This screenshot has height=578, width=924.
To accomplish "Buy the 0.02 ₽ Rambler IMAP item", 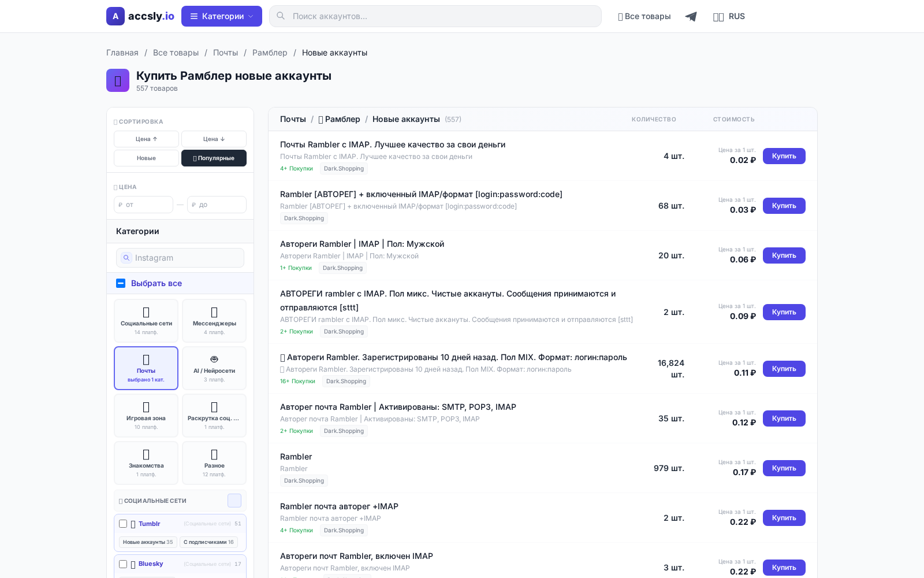I will [x=784, y=156].
